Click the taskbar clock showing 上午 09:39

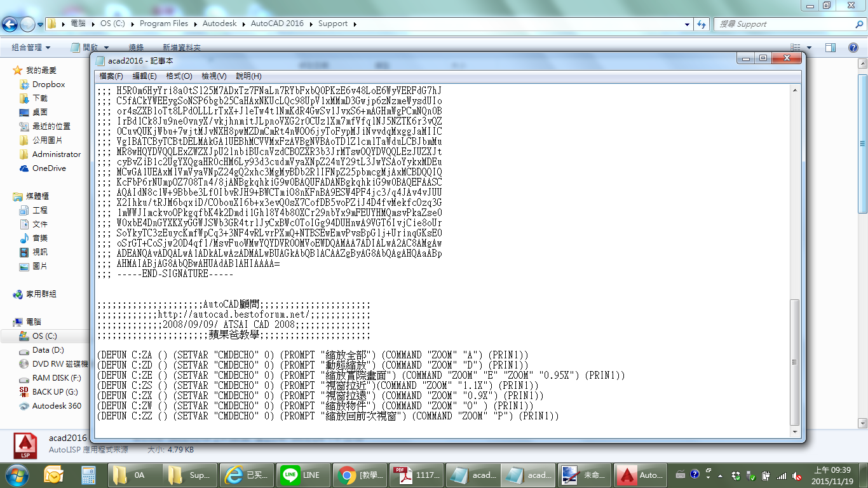pos(832,475)
